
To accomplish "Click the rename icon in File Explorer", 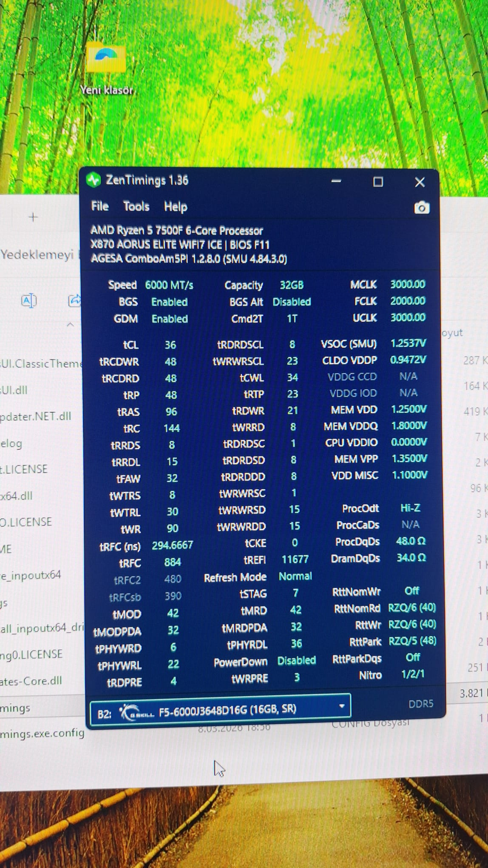I will click(x=29, y=301).
